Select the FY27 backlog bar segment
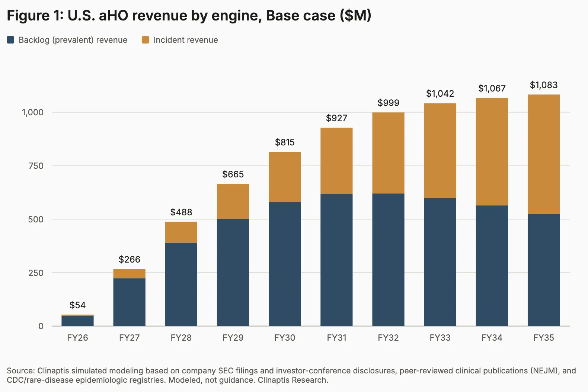Image resolution: width=588 pixels, height=392 pixels. [130, 302]
